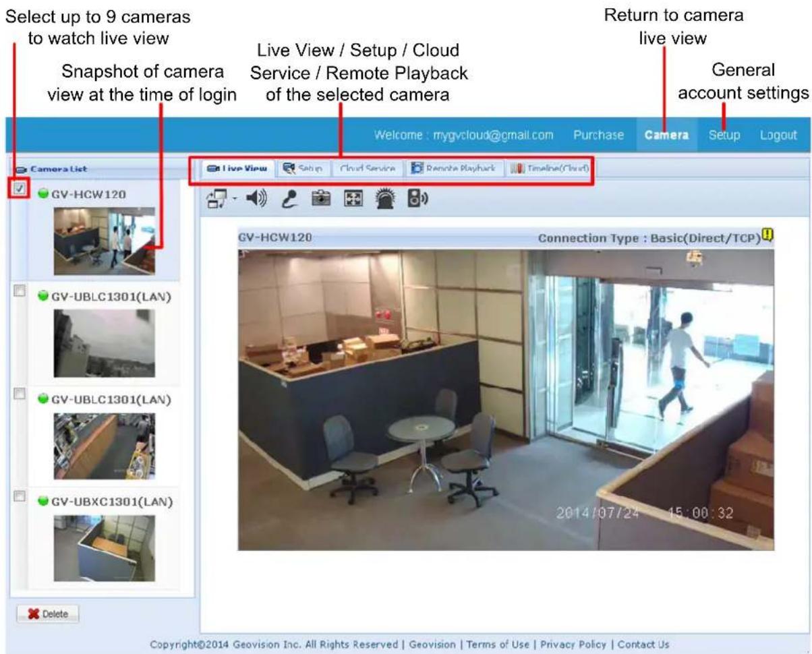Click the main live video feed
This screenshot has width=812, height=654.
tap(506, 399)
